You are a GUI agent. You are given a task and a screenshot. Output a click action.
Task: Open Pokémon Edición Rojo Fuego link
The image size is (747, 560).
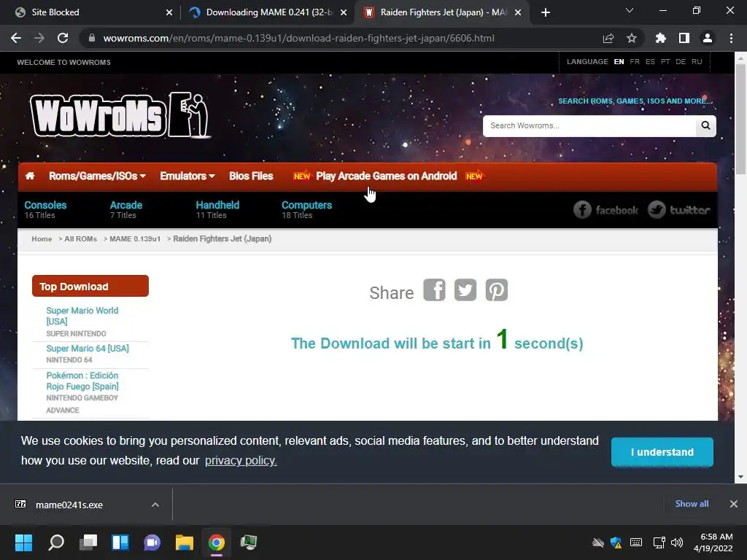pos(82,381)
